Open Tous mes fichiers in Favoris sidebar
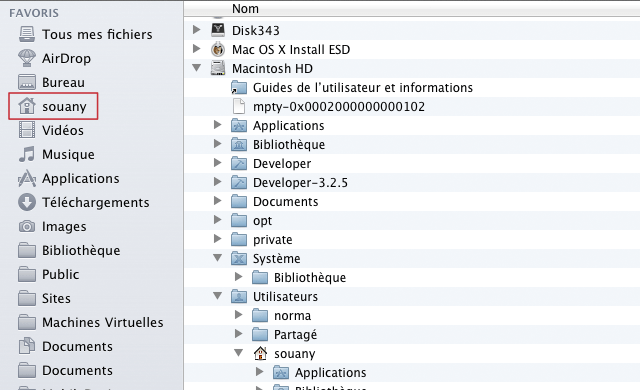This screenshot has width=640, height=390. pos(85,34)
